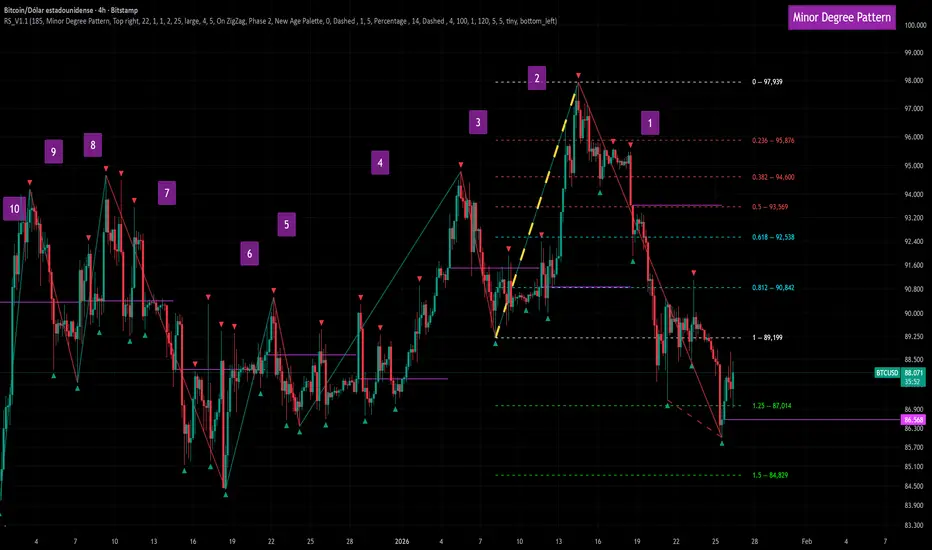Click 96,000 on the price axis
The width and height of the screenshot is (932, 550).
[915, 137]
